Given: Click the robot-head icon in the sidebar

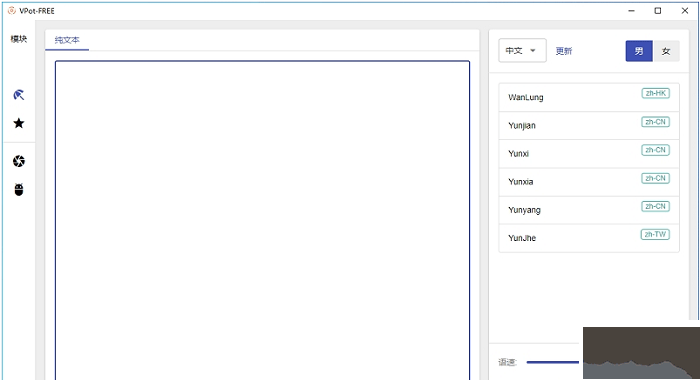Looking at the screenshot, I should coord(18,190).
